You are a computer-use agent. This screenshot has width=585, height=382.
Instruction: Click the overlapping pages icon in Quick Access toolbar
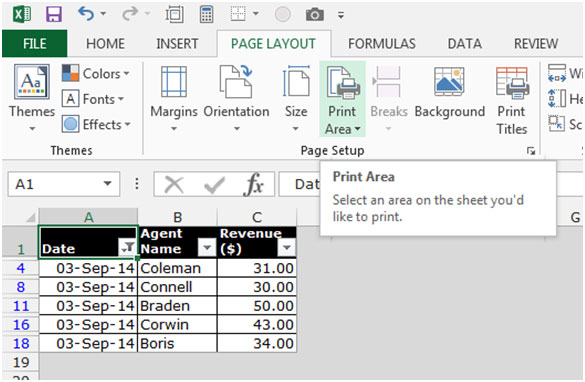(x=175, y=15)
